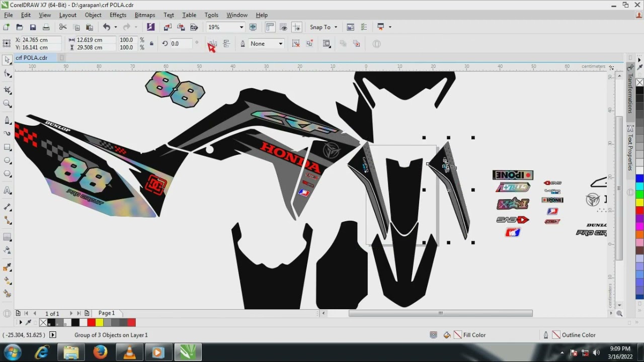The height and width of the screenshot is (362, 644).
Task: Select the Ellipse tool
Action: pyautogui.click(x=8, y=161)
